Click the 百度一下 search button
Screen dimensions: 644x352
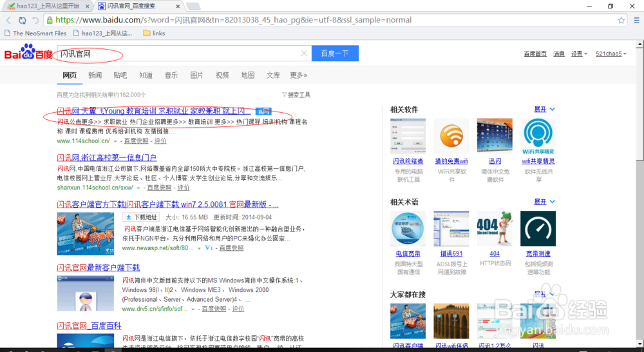(x=335, y=54)
